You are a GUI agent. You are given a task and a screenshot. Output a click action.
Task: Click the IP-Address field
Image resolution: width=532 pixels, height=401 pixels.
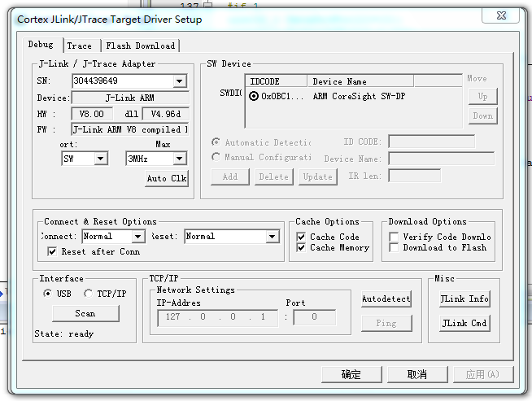(x=217, y=317)
